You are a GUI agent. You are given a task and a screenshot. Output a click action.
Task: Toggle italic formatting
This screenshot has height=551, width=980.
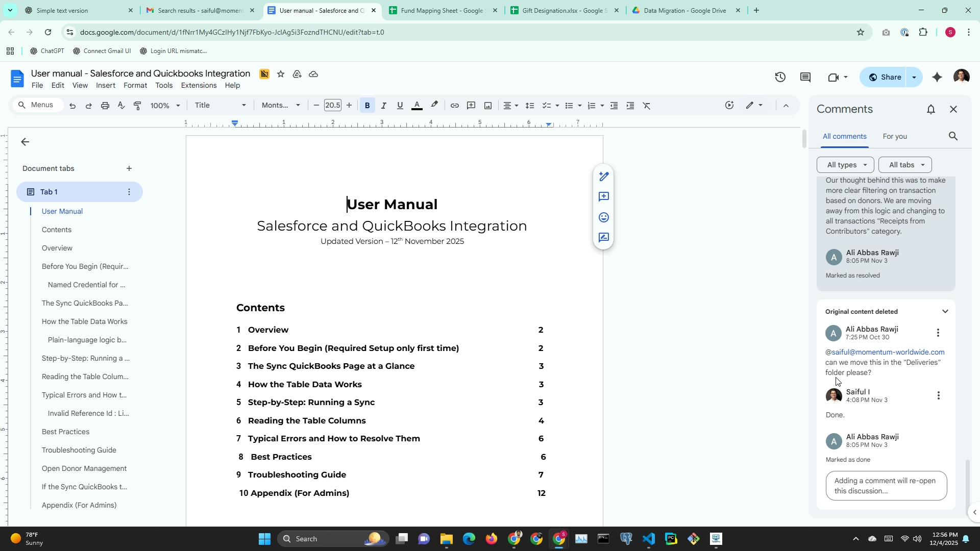[383, 106]
